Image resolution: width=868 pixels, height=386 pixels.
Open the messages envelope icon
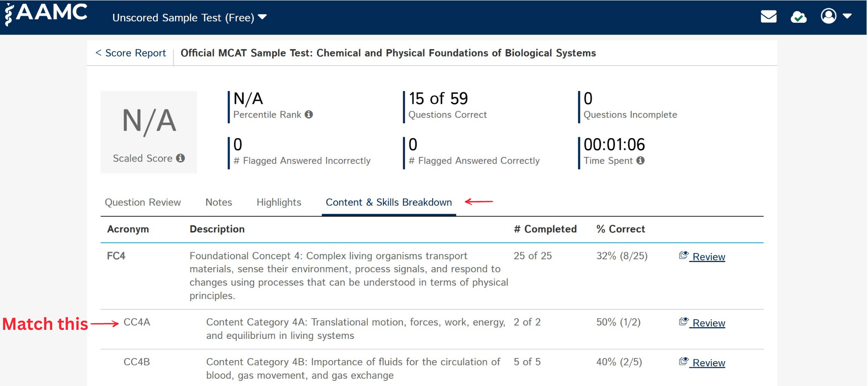[769, 16]
